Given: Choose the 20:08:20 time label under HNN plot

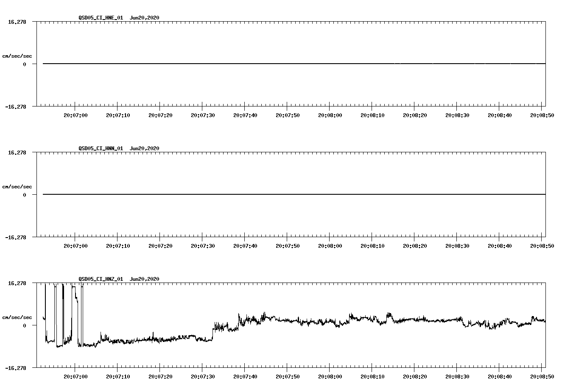Looking at the screenshot, I should 415,246.
